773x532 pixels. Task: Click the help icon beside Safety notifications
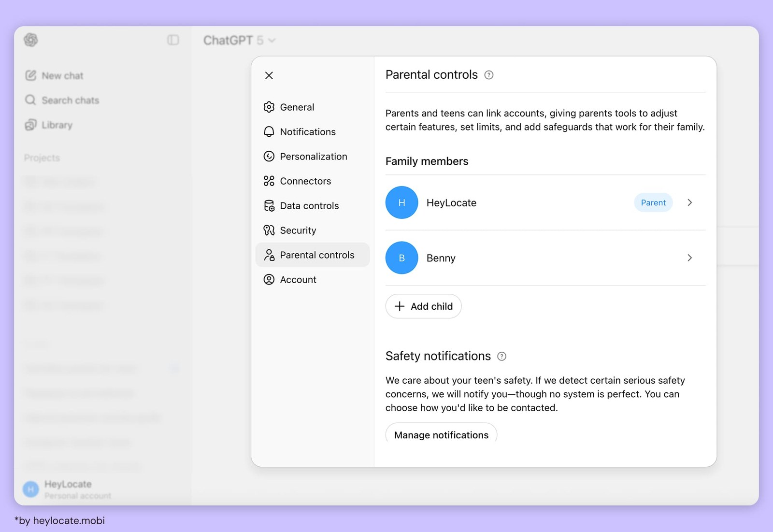pyautogui.click(x=502, y=357)
